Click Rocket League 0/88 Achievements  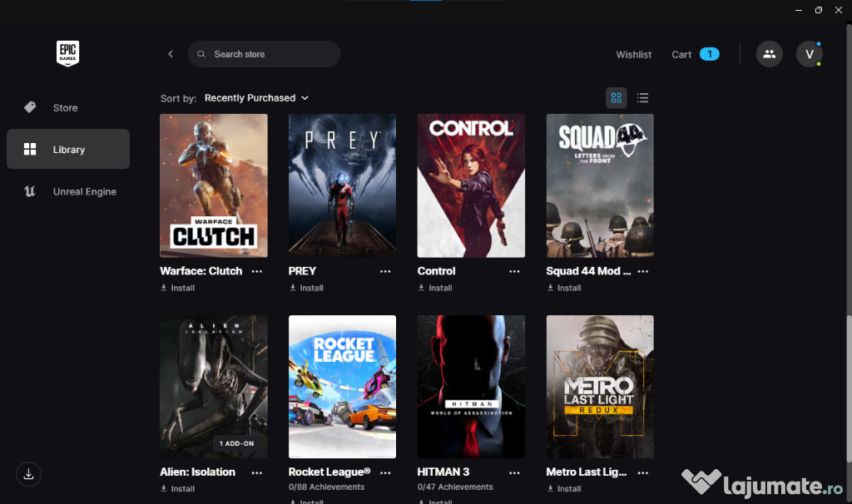tap(326, 487)
